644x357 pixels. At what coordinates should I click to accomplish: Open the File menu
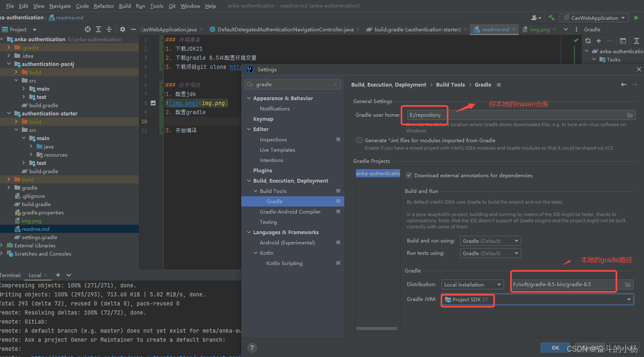10,6
